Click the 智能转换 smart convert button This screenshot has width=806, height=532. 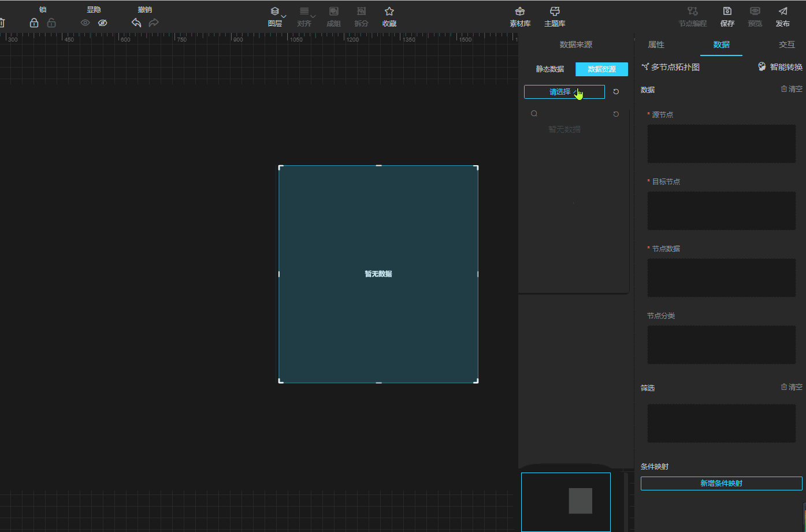780,67
